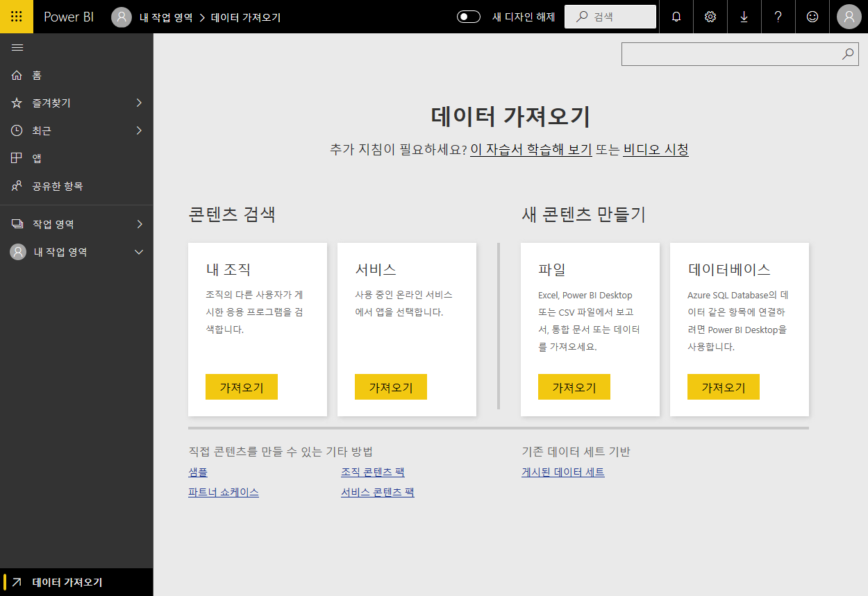Click the page search input box
The height and width of the screenshot is (596, 868).
740,54
